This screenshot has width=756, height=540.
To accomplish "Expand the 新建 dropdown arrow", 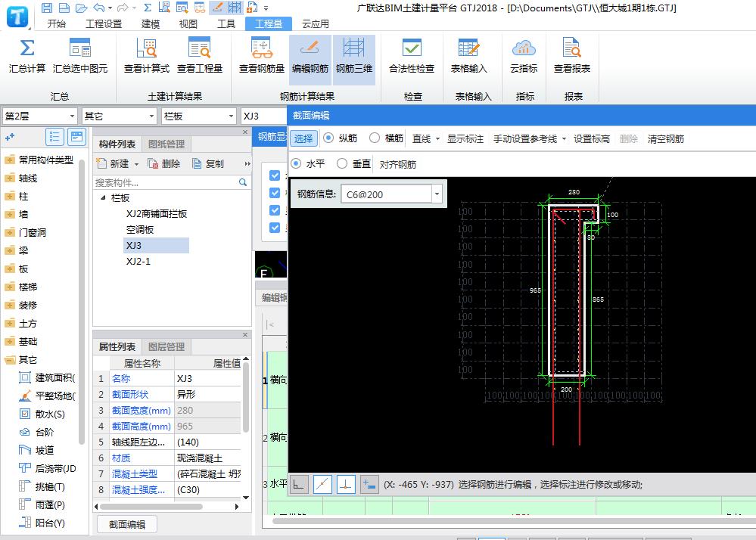I will pos(136,164).
